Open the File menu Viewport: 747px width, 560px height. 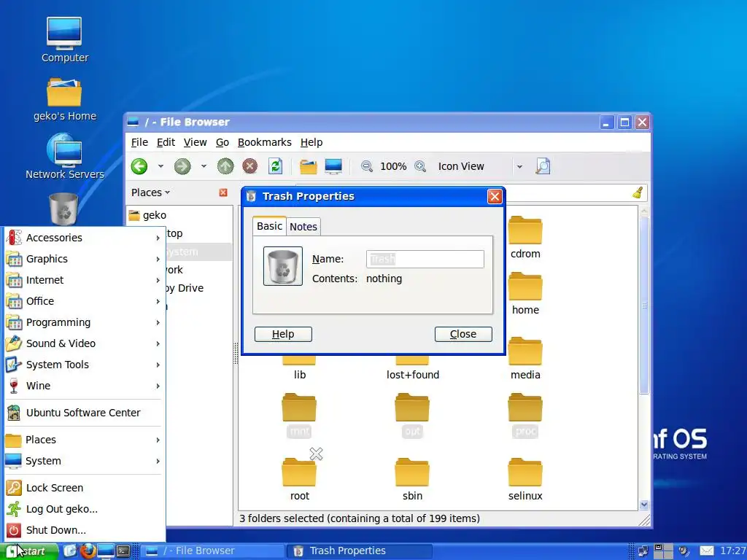(139, 142)
